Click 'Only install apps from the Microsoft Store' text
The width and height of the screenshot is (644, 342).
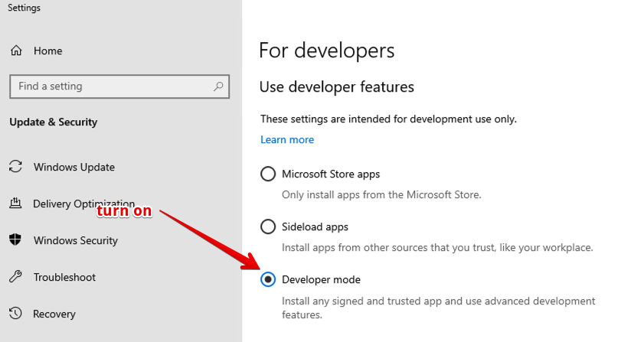tap(381, 194)
